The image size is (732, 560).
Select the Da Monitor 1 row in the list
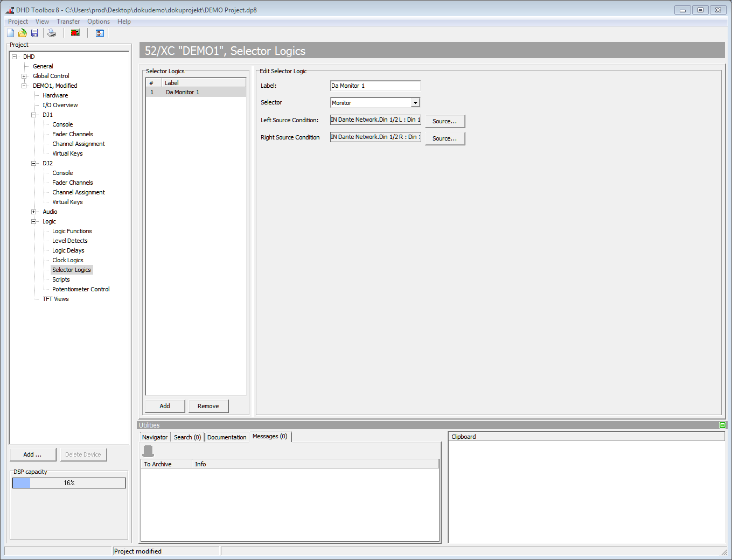(183, 92)
